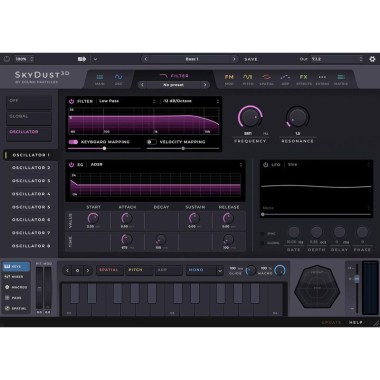Adjust the Keyboard Mapping amount slider
The height and width of the screenshot is (380, 380).
click(x=104, y=148)
